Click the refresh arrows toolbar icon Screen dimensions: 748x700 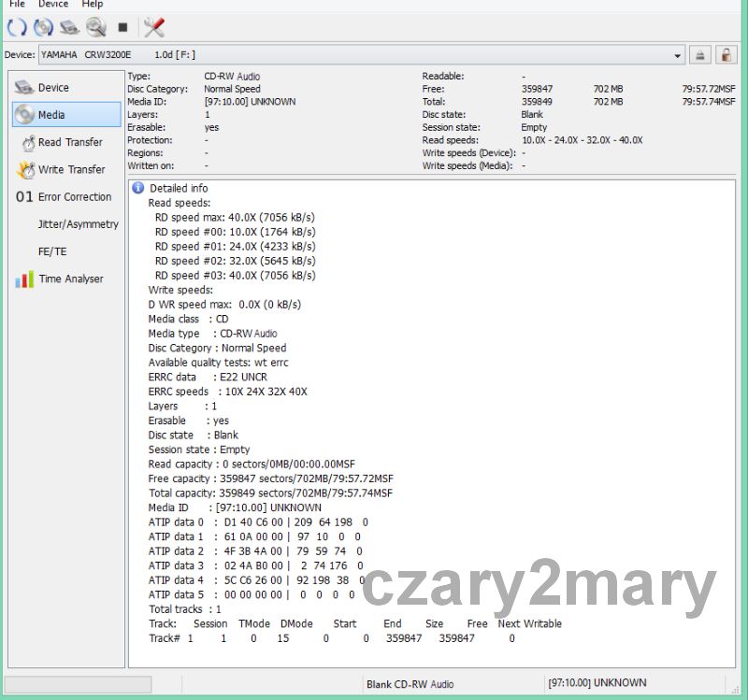tap(16, 27)
